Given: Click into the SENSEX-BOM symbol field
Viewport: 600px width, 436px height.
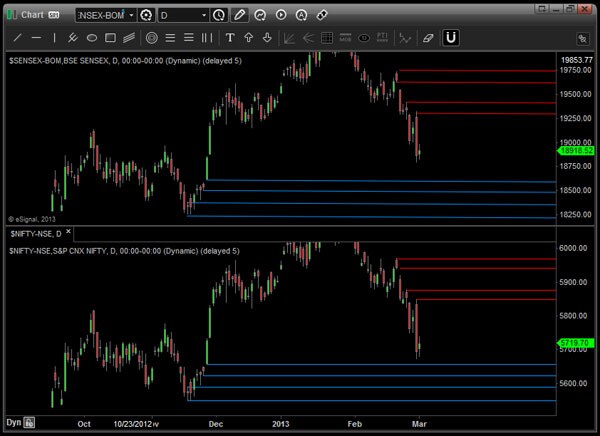Looking at the screenshot, I should tap(101, 15).
